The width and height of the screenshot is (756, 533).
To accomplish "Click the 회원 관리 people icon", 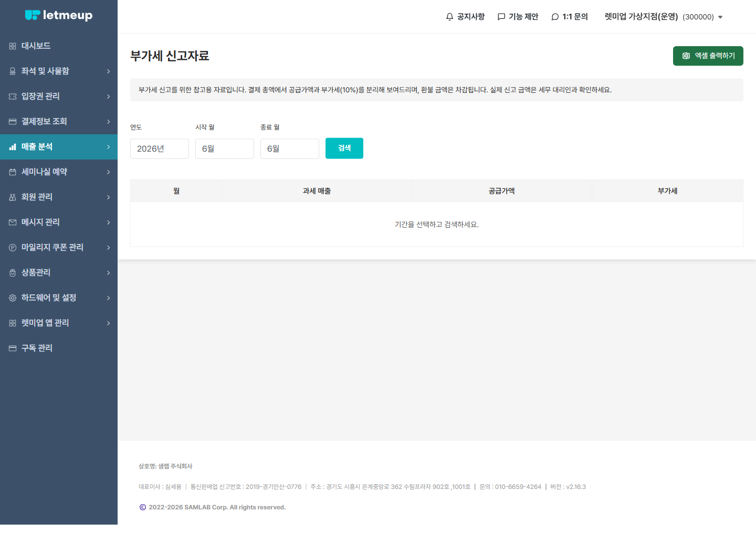I will coord(13,197).
